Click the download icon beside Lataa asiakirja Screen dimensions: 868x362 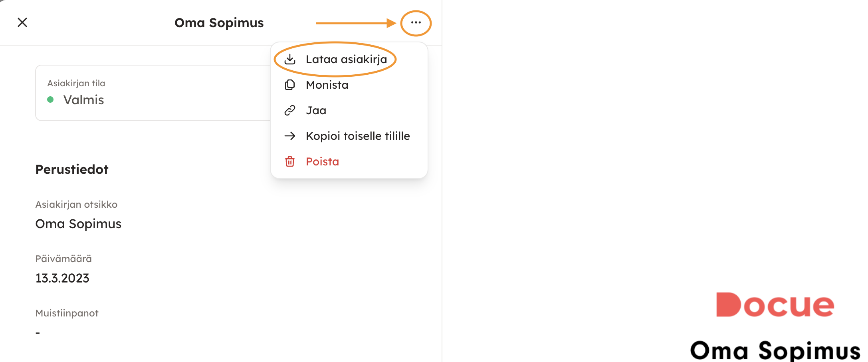click(x=290, y=60)
